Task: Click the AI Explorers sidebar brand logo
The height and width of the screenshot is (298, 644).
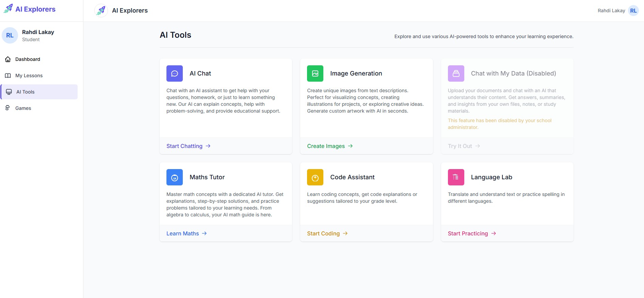Action: tap(9, 9)
